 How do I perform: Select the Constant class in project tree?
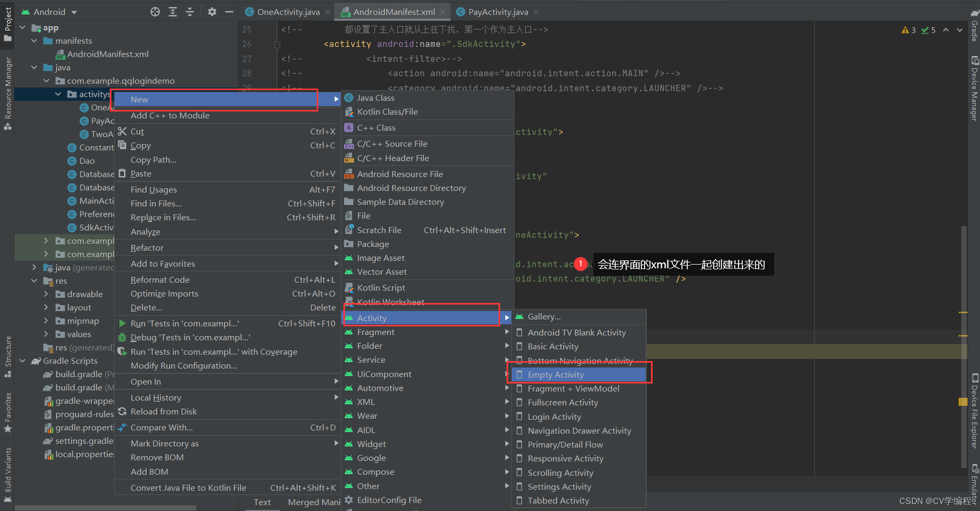[97, 147]
